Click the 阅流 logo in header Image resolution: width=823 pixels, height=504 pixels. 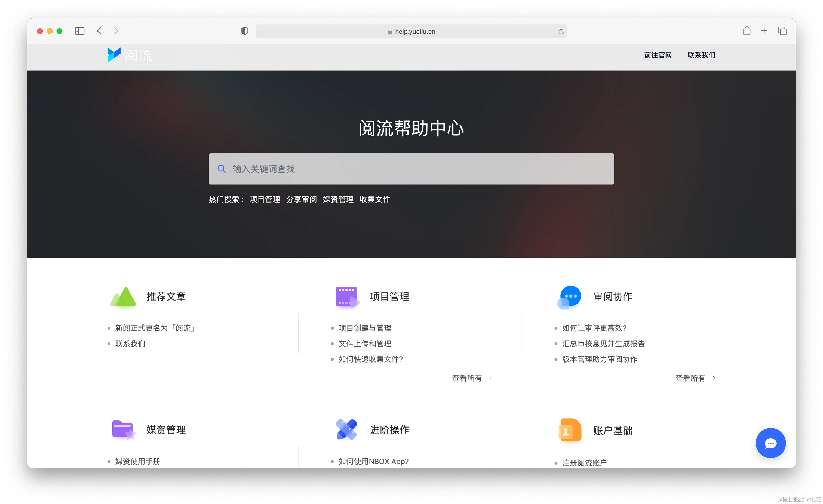[x=130, y=55]
